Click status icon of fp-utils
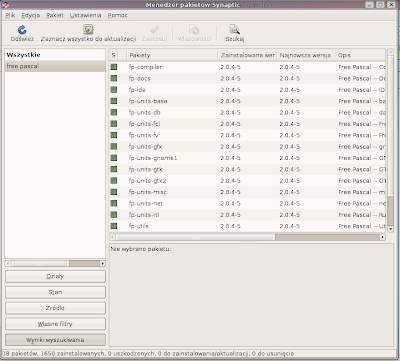 point(114,226)
